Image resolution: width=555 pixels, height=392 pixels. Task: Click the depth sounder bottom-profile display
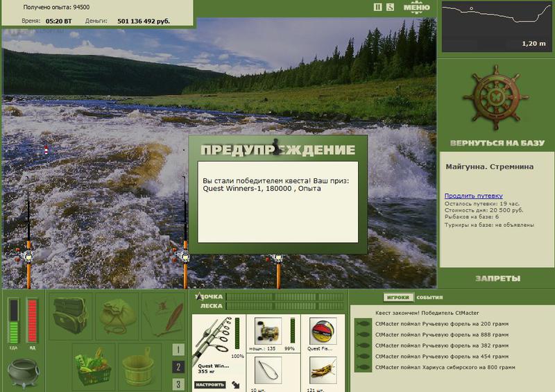coord(496,26)
